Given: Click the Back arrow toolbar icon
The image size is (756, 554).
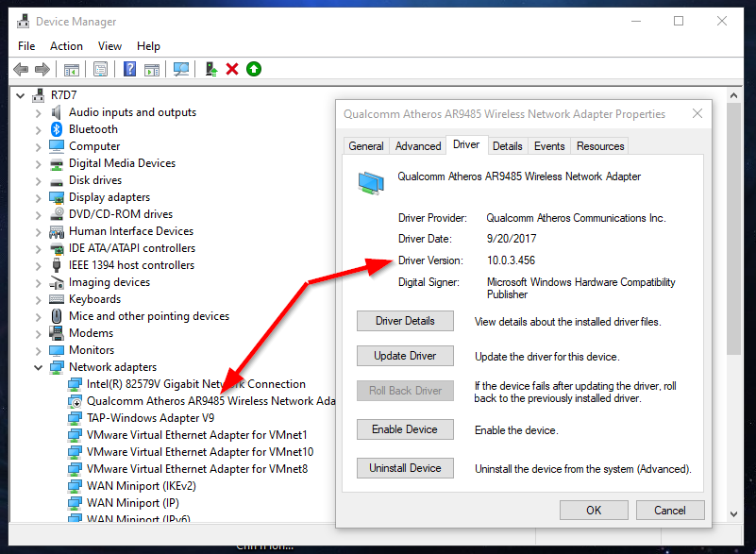Looking at the screenshot, I should [x=21, y=70].
